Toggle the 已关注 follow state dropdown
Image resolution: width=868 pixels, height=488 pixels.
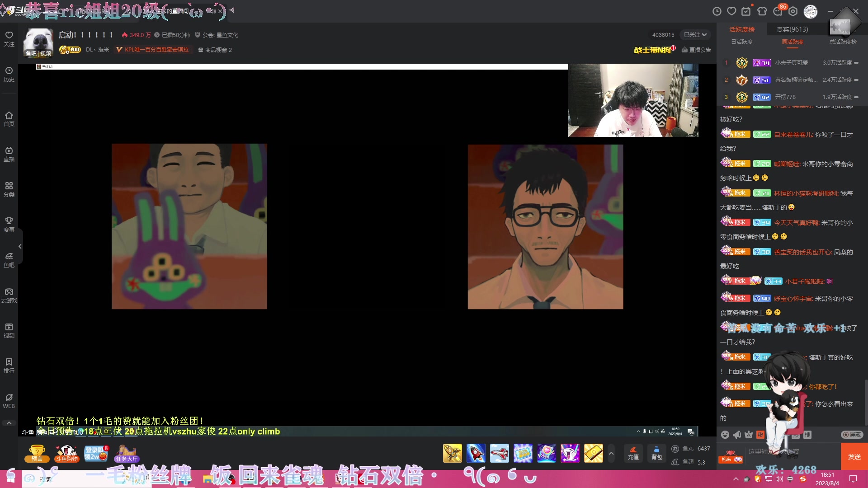pyautogui.click(x=695, y=35)
